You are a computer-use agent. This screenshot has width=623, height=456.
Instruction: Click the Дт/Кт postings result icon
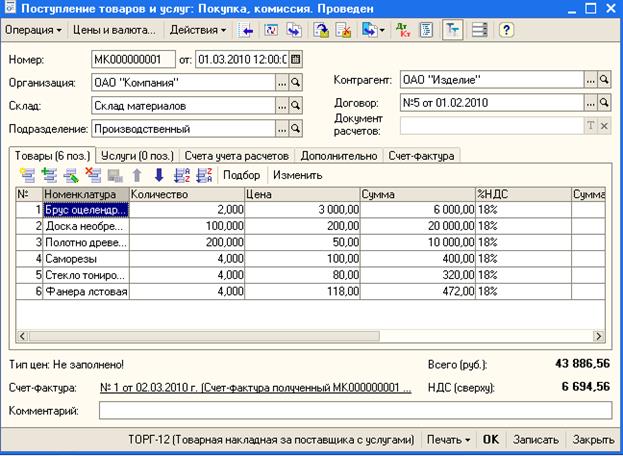tap(402, 30)
